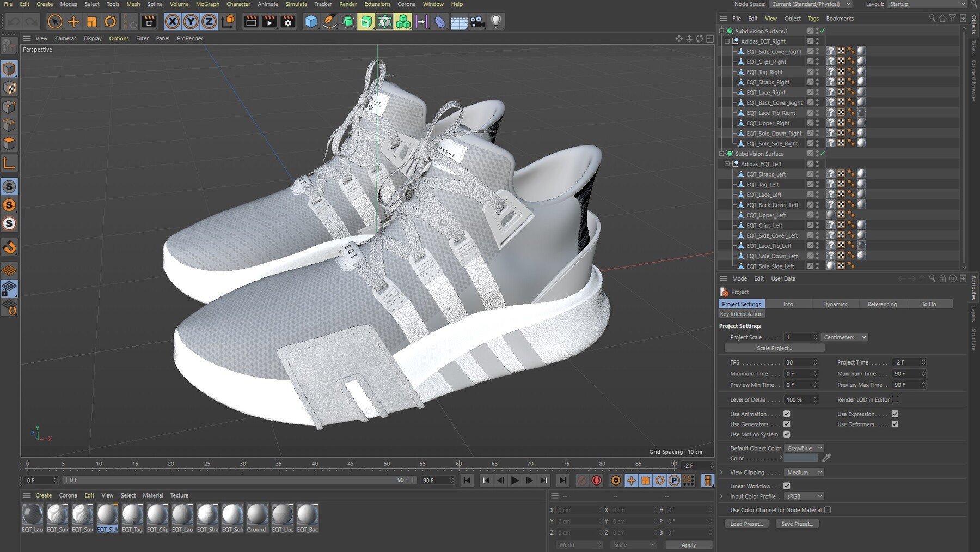980x552 pixels.
Task: Click the Apply button in the coordinates panel
Action: point(688,544)
